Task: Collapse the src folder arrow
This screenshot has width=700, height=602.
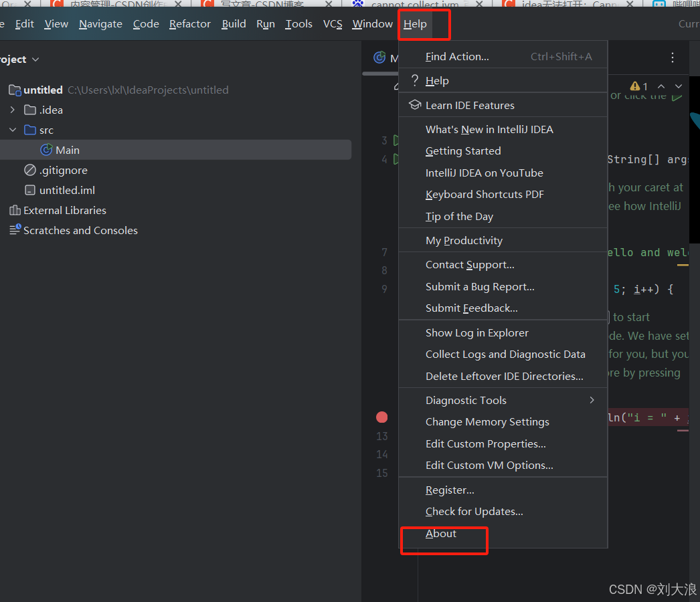Action: [x=13, y=130]
